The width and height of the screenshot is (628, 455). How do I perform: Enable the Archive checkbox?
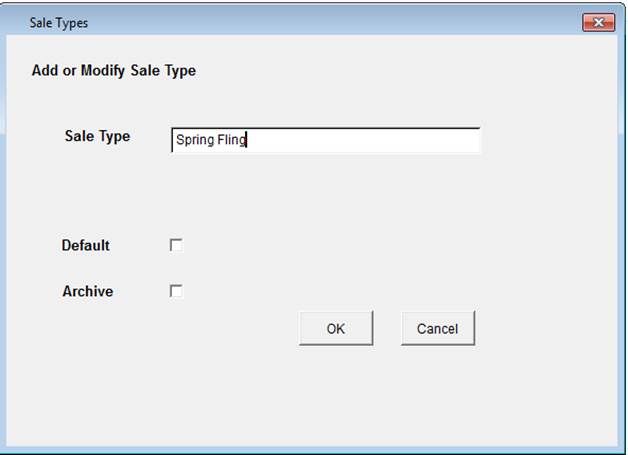coord(176,292)
